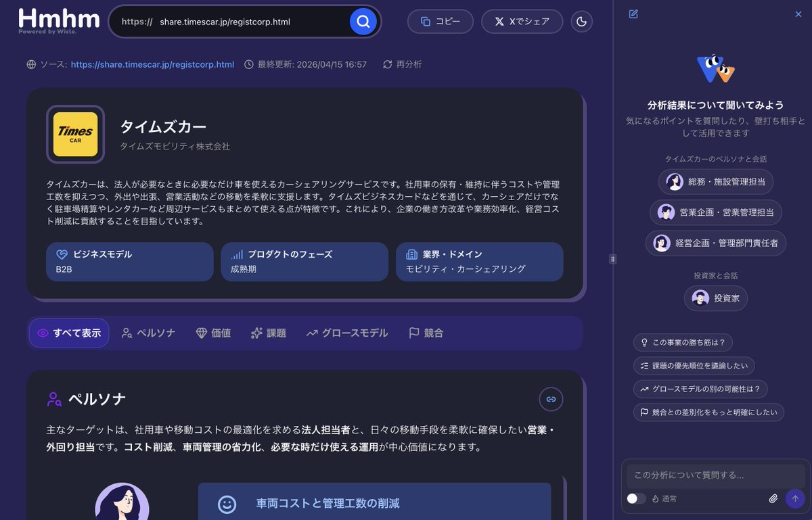
Task: Click suggestion この事業の勝ち筋は？
Action: (683, 343)
